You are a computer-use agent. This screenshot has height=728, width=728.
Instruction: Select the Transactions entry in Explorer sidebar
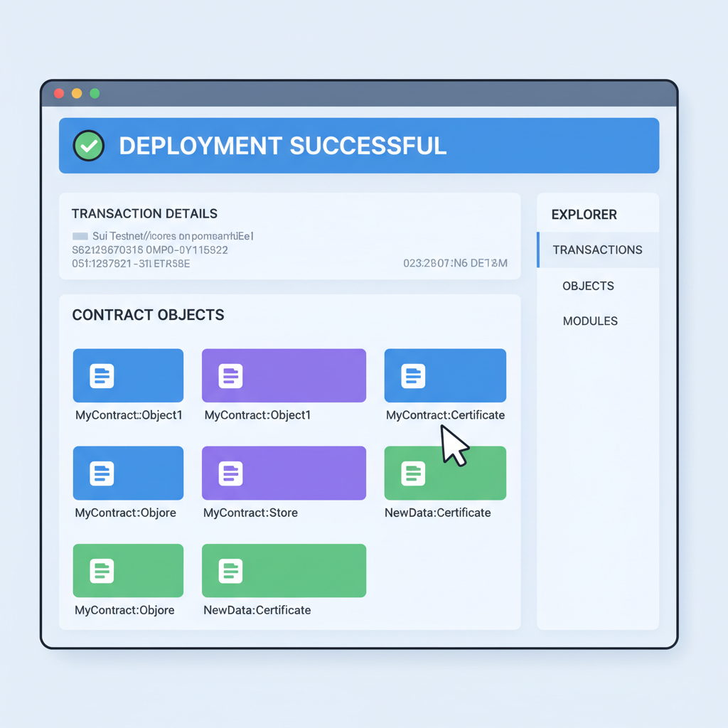pyautogui.click(x=597, y=250)
